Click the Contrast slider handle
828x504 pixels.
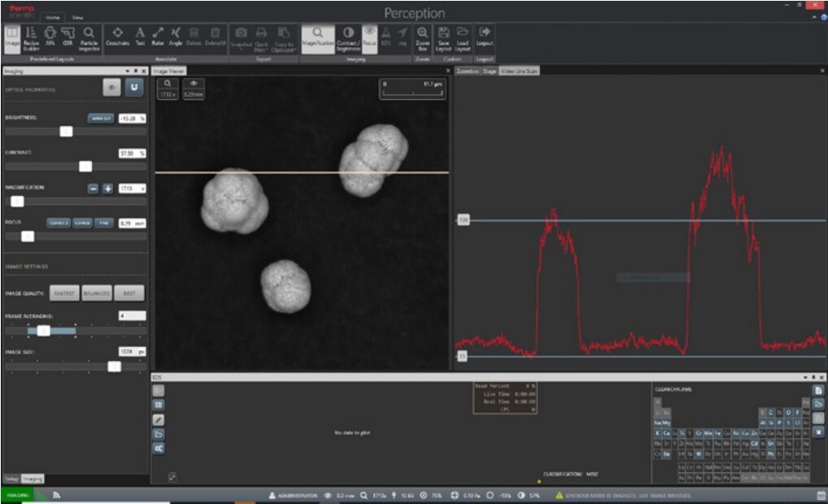(85, 167)
